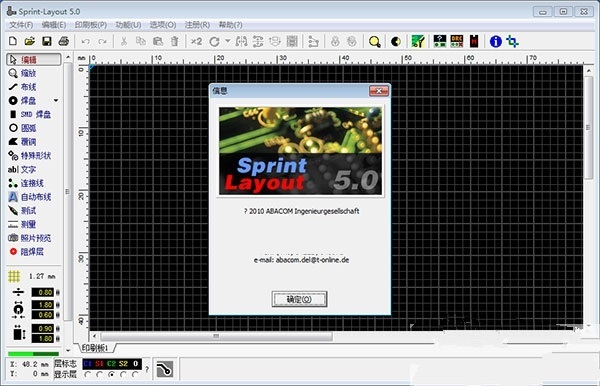This screenshot has height=386, width=600.
Task: Click the green board icon in the toolbar
Action: click(x=418, y=41)
